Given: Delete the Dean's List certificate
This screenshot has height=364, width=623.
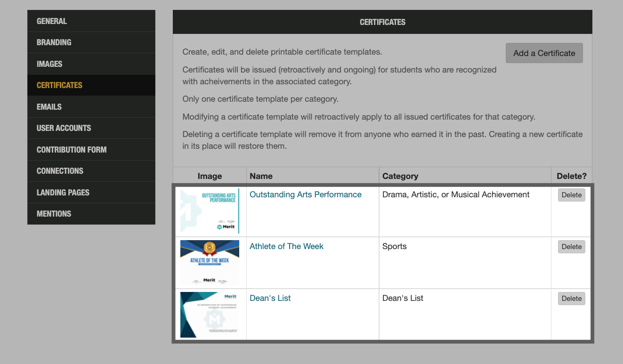Looking at the screenshot, I should (571, 298).
